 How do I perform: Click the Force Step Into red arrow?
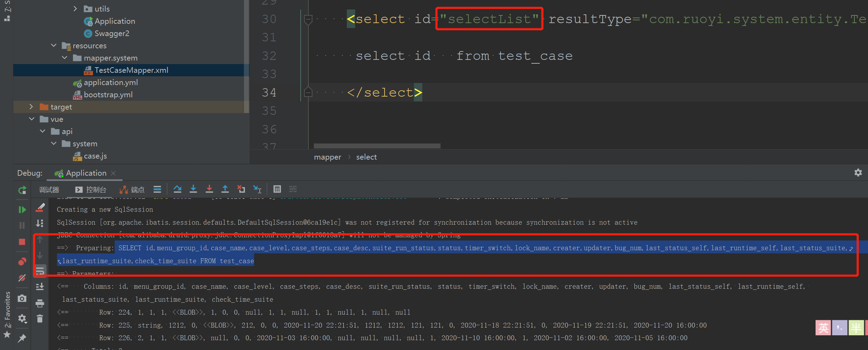tap(209, 189)
